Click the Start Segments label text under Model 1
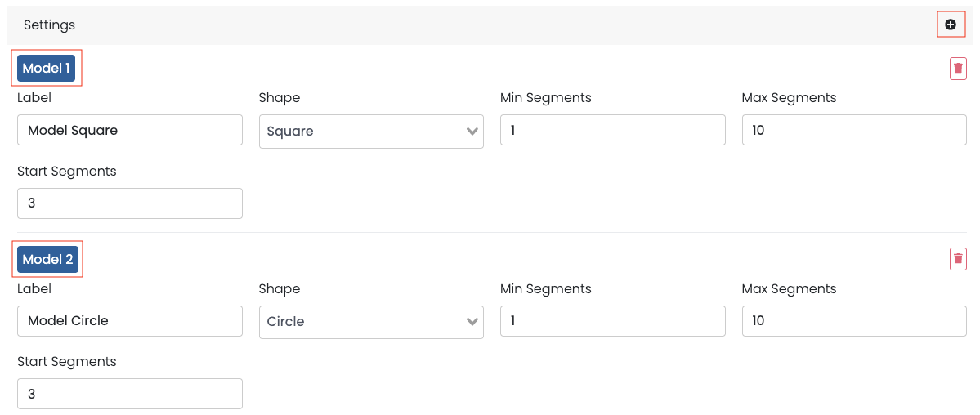Viewport: 980px width, 415px height. 66,172
